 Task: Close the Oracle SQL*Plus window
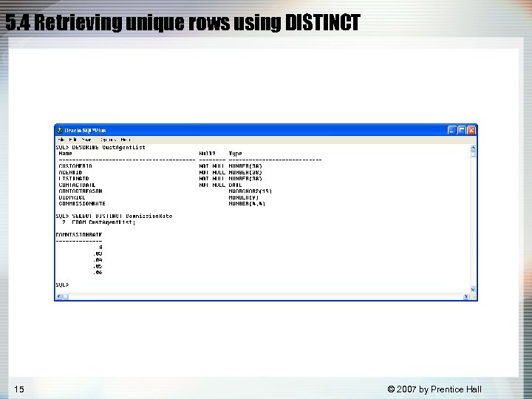471,130
